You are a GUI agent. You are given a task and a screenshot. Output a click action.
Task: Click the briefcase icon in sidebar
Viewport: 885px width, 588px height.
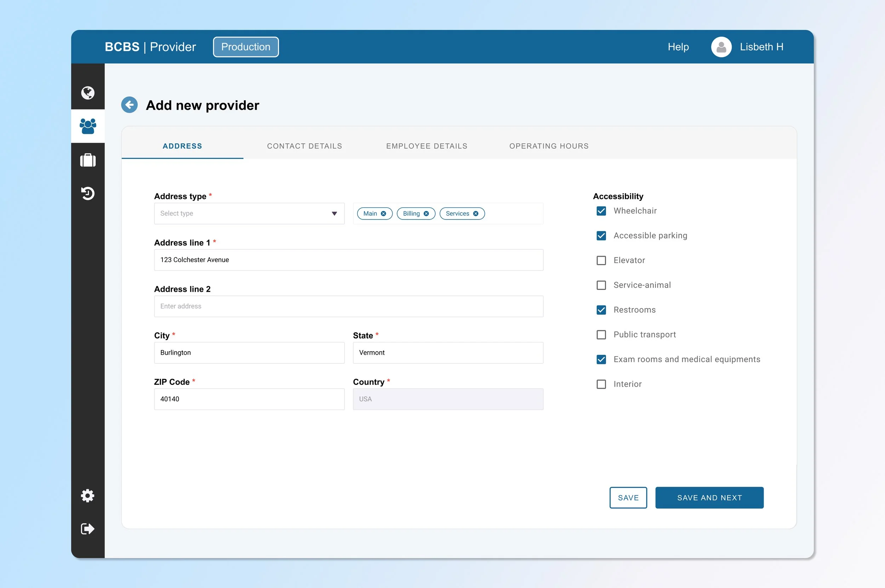tap(88, 160)
